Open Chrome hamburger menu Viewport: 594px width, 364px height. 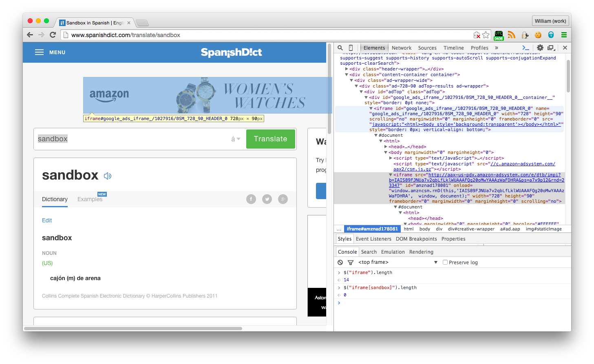click(564, 35)
